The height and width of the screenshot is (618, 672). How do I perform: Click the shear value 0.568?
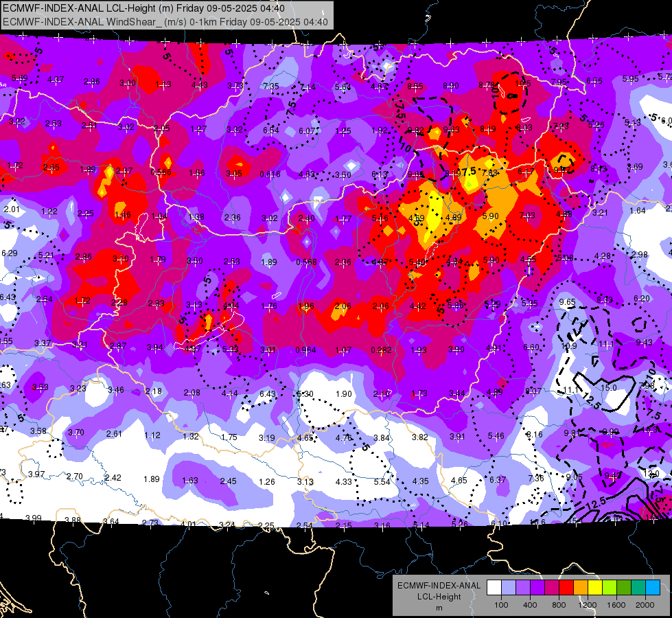point(306,262)
